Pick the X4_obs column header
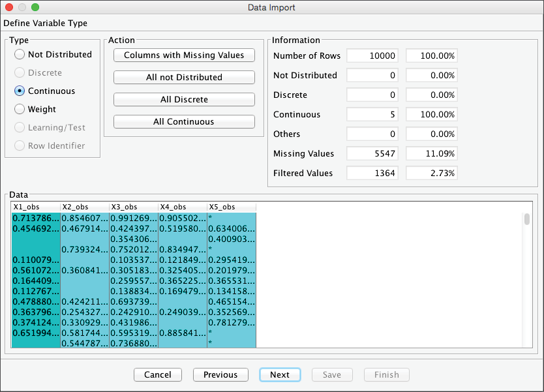The height and width of the screenshot is (392, 544). point(183,207)
